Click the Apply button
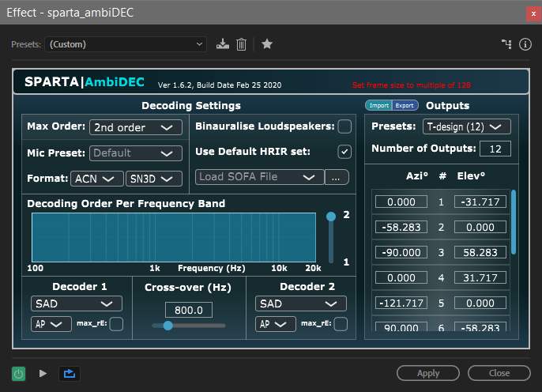 pyautogui.click(x=428, y=373)
